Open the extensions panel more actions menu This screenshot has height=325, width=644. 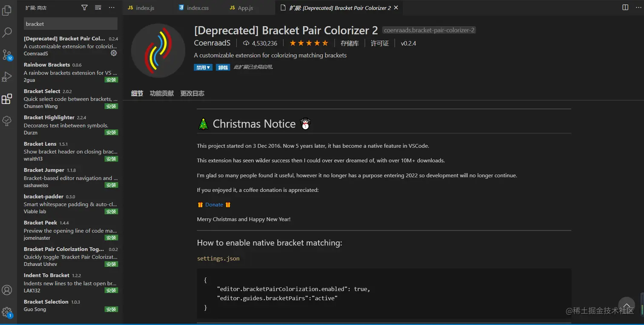click(x=112, y=7)
